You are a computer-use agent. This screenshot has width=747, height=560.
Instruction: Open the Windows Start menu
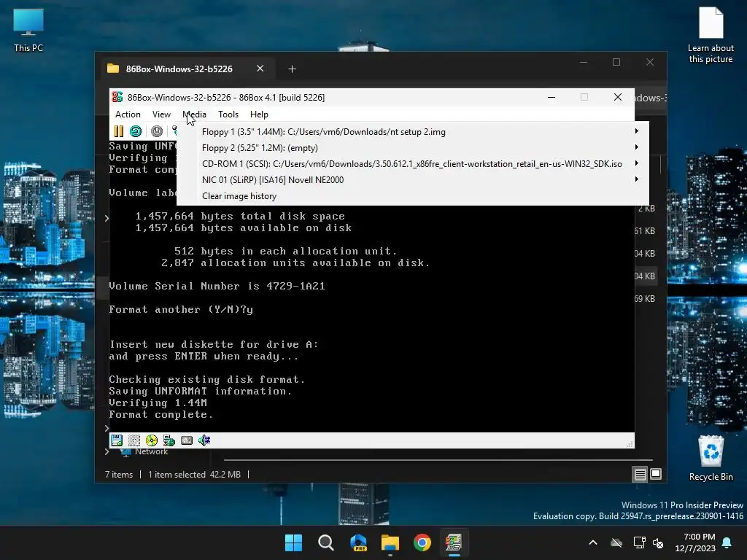pyautogui.click(x=293, y=542)
